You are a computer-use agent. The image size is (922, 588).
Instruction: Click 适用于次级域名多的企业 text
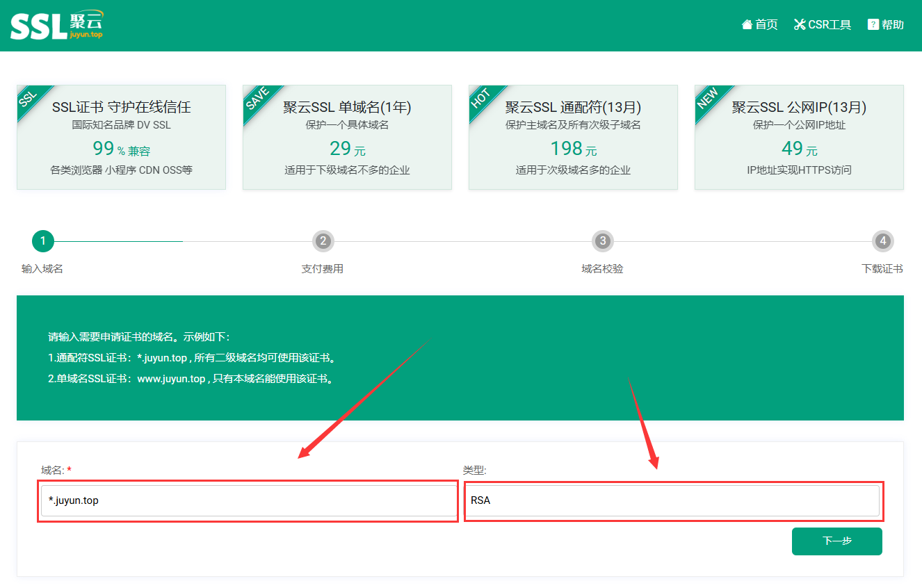click(573, 170)
